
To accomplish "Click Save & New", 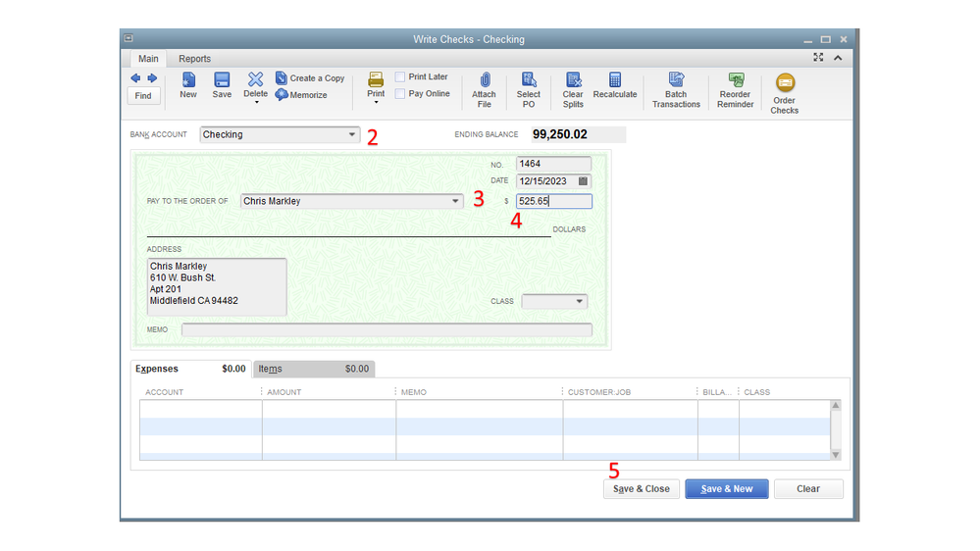I will pos(727,488).
